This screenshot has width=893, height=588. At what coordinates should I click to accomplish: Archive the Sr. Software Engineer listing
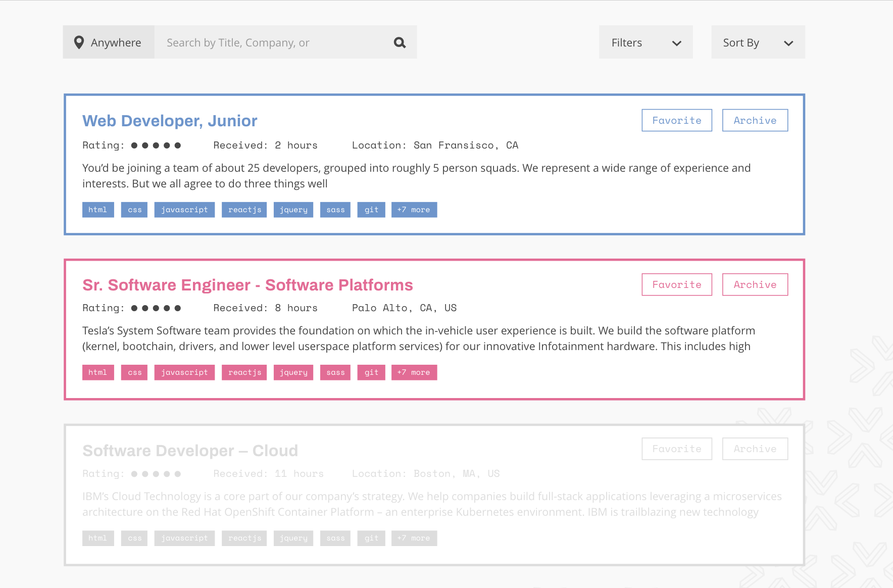[755, 284]
